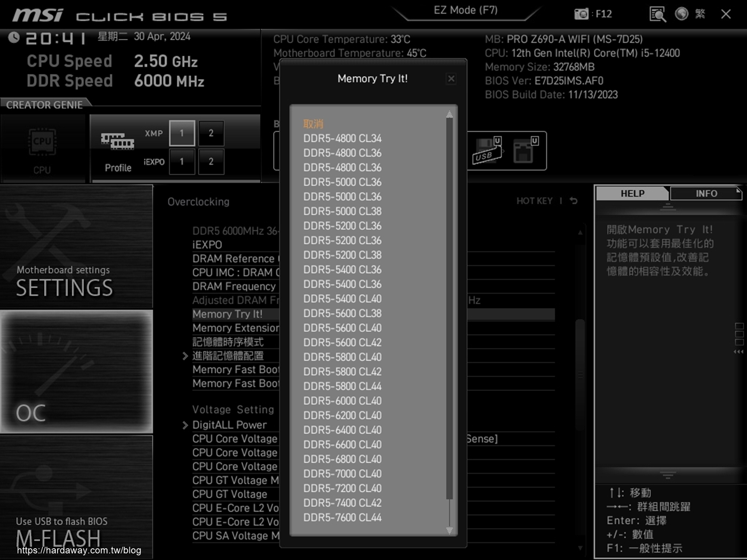
Task: Take a screenshot with the F12 camera icon
Action: tap(581, 14)
